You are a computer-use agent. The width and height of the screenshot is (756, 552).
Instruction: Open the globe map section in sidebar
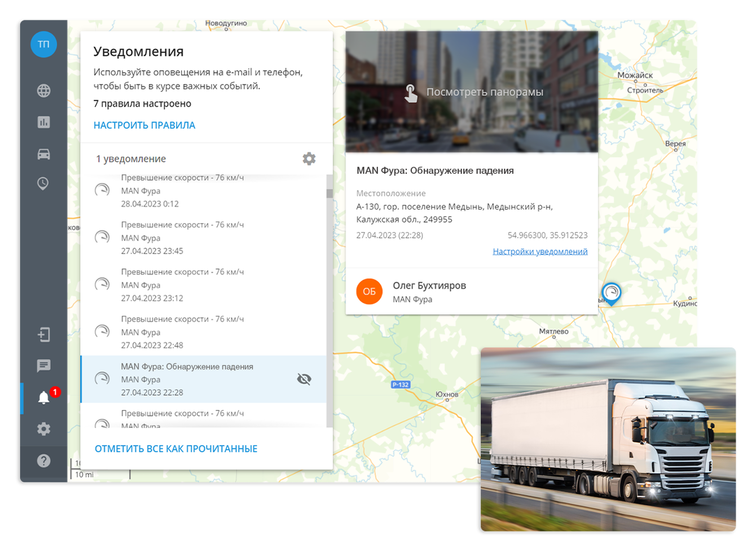point(43,91)
